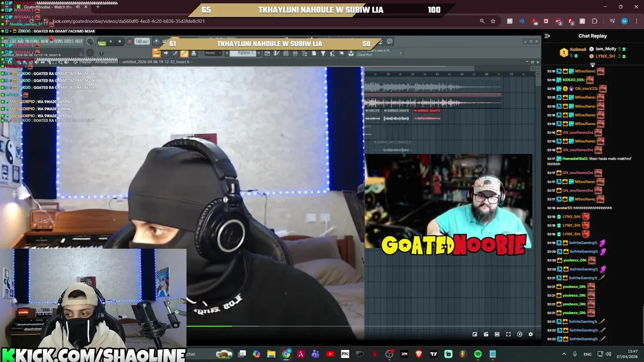The width and height of the screenshot is (644, 362).
Task: Open HamadaHilal2's profile in chat
Action: 576,159
